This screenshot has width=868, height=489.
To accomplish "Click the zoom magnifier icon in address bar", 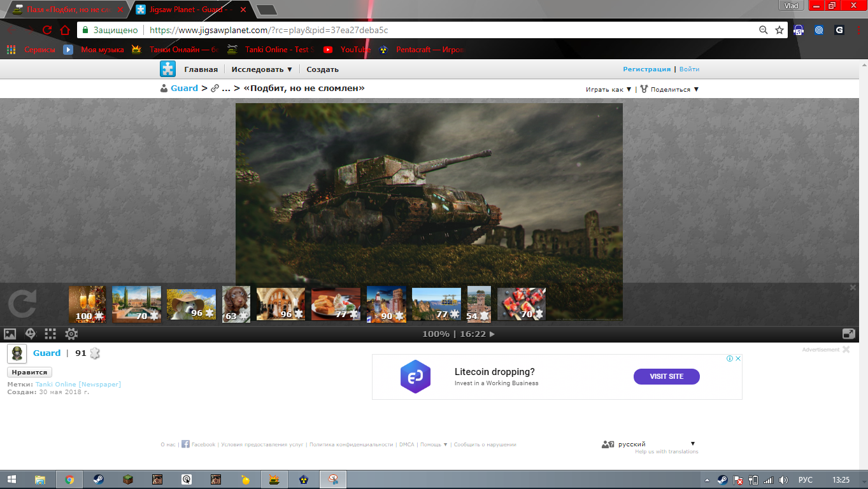I will pos(764,30).
